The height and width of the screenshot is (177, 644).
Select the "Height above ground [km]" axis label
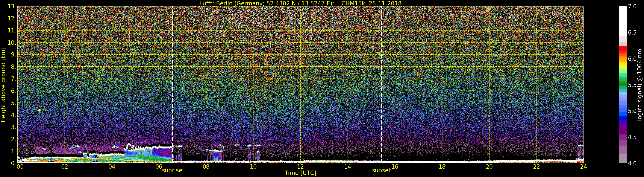tap(3, 85)
